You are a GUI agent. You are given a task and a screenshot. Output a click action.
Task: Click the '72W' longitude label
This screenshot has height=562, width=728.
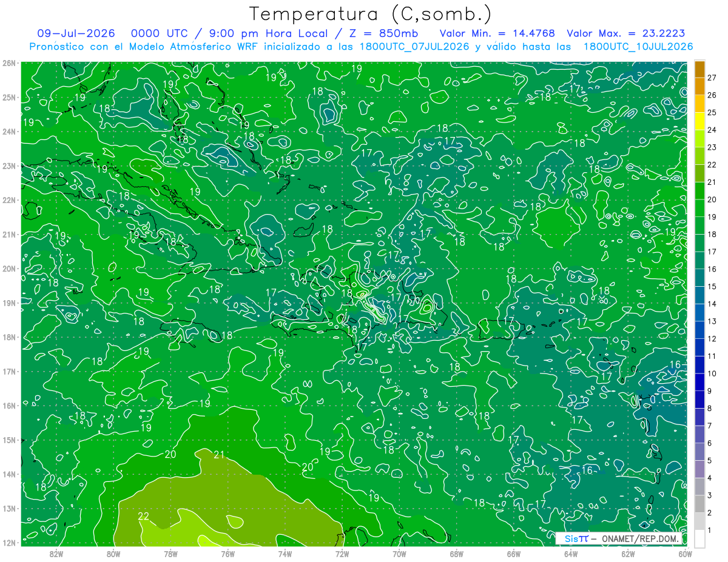(x=342, y=553)
